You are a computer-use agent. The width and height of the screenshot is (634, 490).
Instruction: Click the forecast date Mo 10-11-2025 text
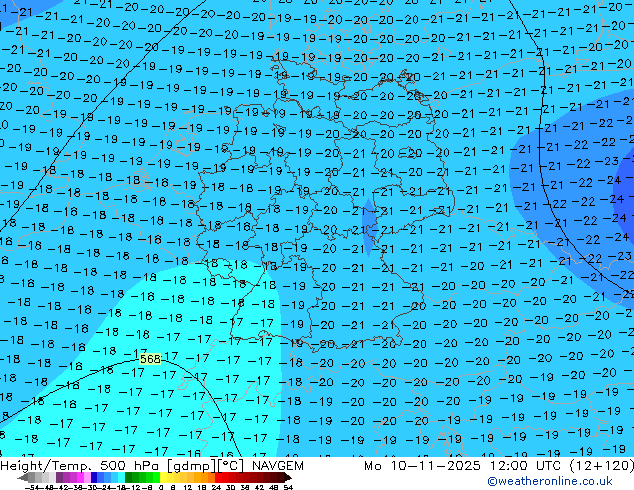coord(422,466)
